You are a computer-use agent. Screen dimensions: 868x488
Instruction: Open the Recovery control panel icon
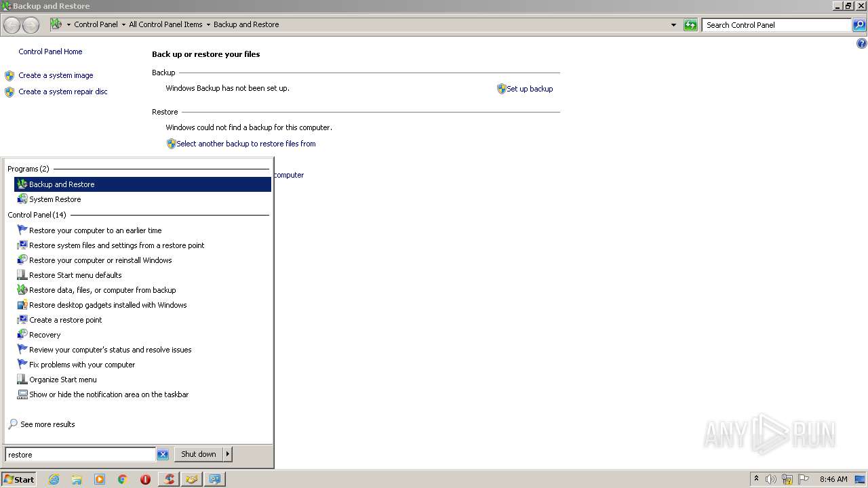(22, 335)
